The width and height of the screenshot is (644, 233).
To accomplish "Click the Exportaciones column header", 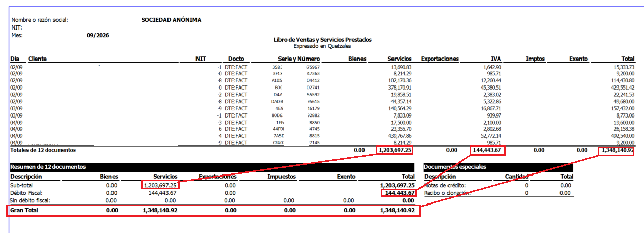I will click(440, 59).
